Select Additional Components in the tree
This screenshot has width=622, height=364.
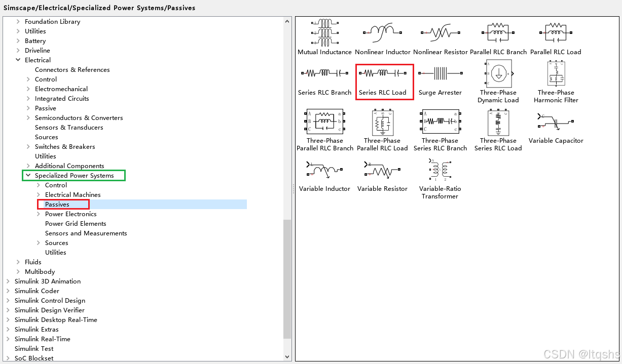pyautogui.click(x=69, y=166)
